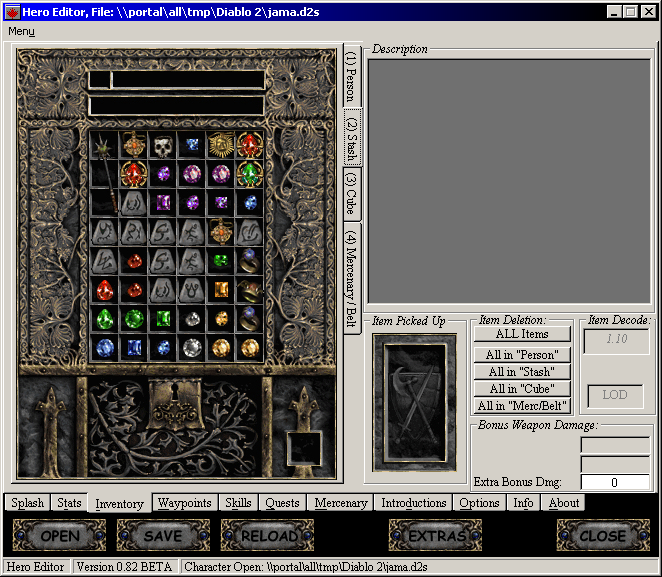
Task: Switch to the Introductions tab
Action: pos(414,503)
